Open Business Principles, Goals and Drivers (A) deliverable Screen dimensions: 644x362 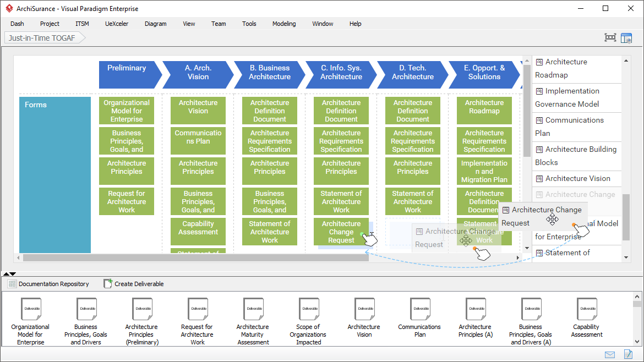click(531, 322)
